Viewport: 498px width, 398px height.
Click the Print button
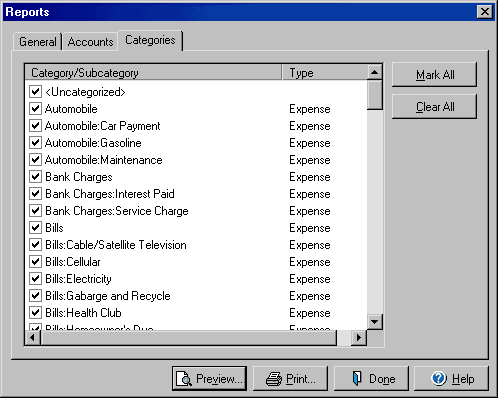click(x=290, y=379)
